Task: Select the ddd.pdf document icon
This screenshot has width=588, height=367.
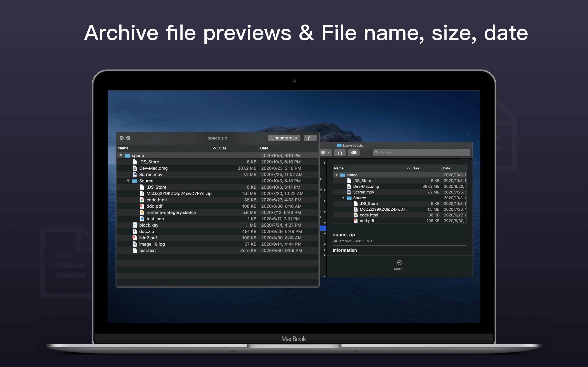Action: click(142, 206)
